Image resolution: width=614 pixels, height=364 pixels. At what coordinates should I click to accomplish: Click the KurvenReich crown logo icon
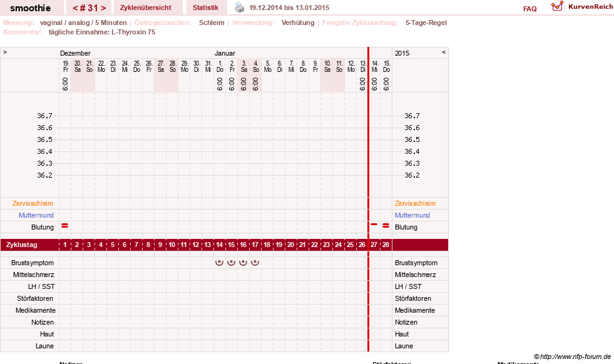point(557,6)
